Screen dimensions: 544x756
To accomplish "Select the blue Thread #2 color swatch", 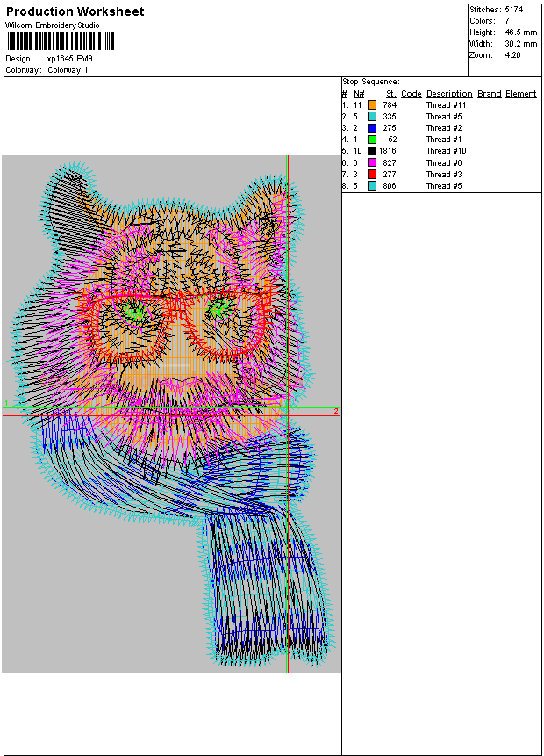I will 372,128.
